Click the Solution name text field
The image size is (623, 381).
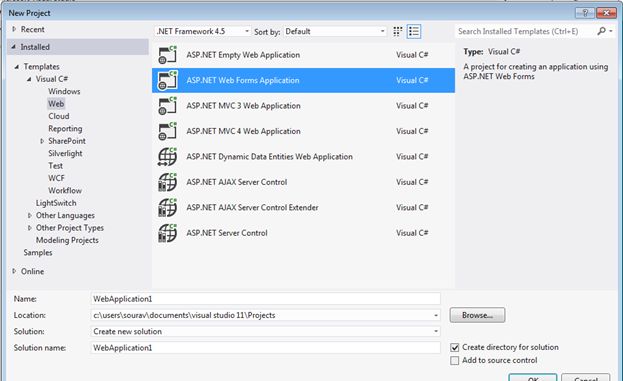tap(265, 348)
